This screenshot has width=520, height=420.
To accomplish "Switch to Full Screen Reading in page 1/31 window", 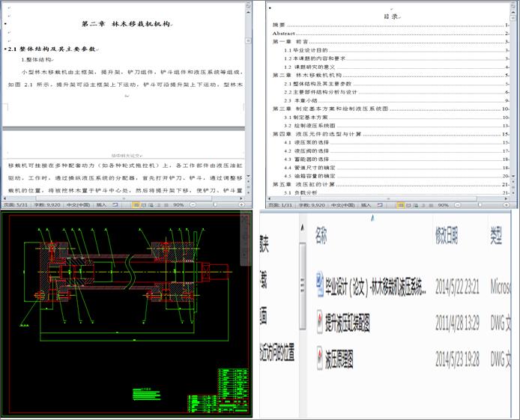I will (x=408, y=205).
